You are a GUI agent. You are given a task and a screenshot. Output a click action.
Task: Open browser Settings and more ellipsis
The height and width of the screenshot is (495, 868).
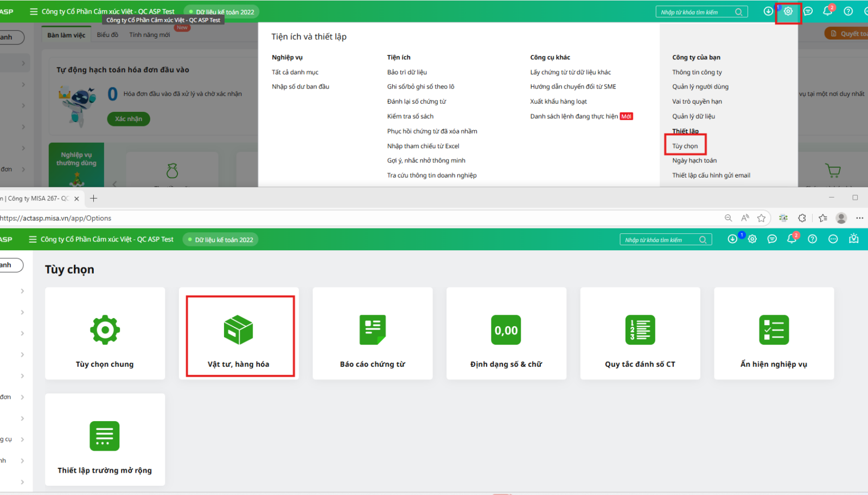point(859,218)
